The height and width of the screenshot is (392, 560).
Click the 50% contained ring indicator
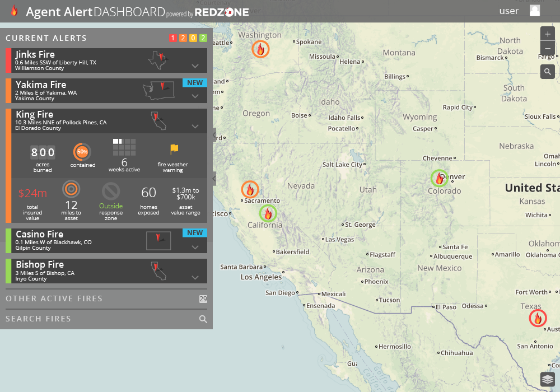pos(82,152)
